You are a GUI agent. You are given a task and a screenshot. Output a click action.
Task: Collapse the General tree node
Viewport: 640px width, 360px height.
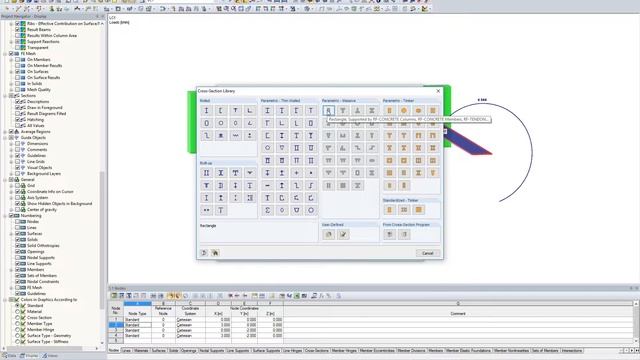(5, 180)
